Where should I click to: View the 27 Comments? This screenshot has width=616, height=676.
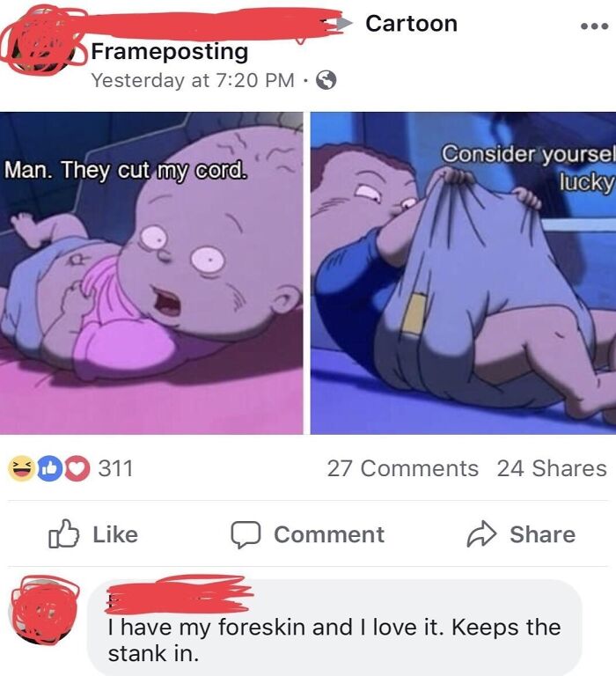(x=403, y=468)
